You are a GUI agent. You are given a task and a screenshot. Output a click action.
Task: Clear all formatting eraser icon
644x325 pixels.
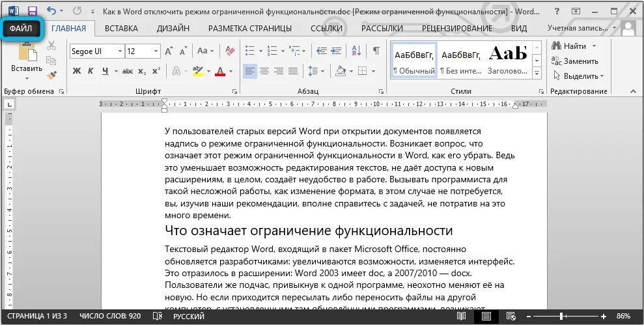click(230, 51)
